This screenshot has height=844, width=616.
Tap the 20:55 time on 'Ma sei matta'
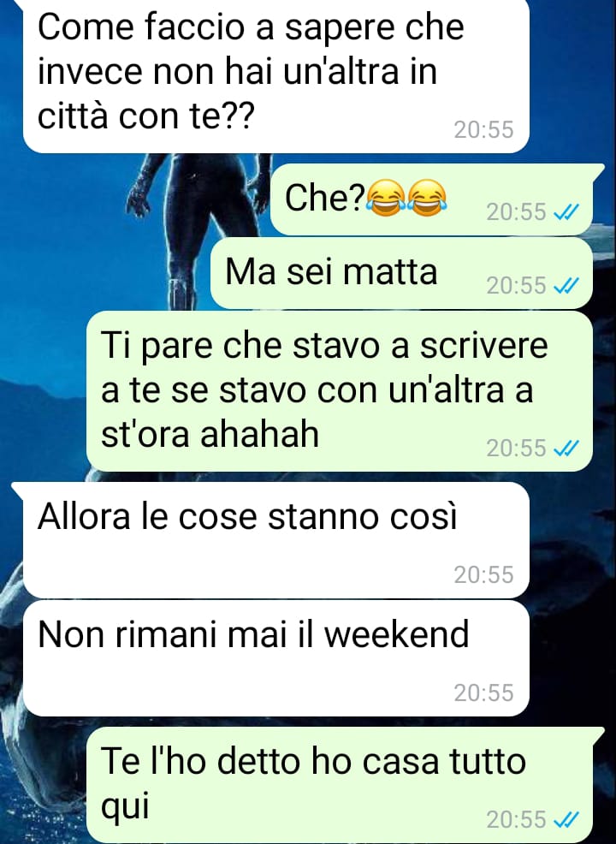(x=517, y=286)
